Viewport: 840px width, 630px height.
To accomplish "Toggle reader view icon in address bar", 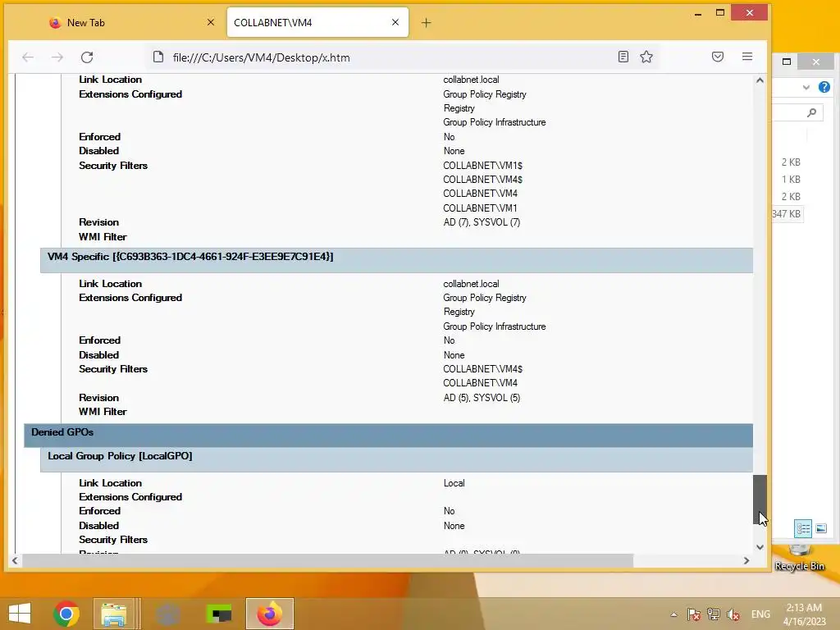I will click(623, 57).
